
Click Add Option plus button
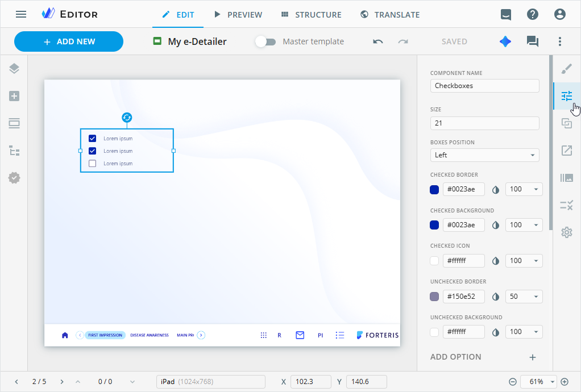click(532, 357)
